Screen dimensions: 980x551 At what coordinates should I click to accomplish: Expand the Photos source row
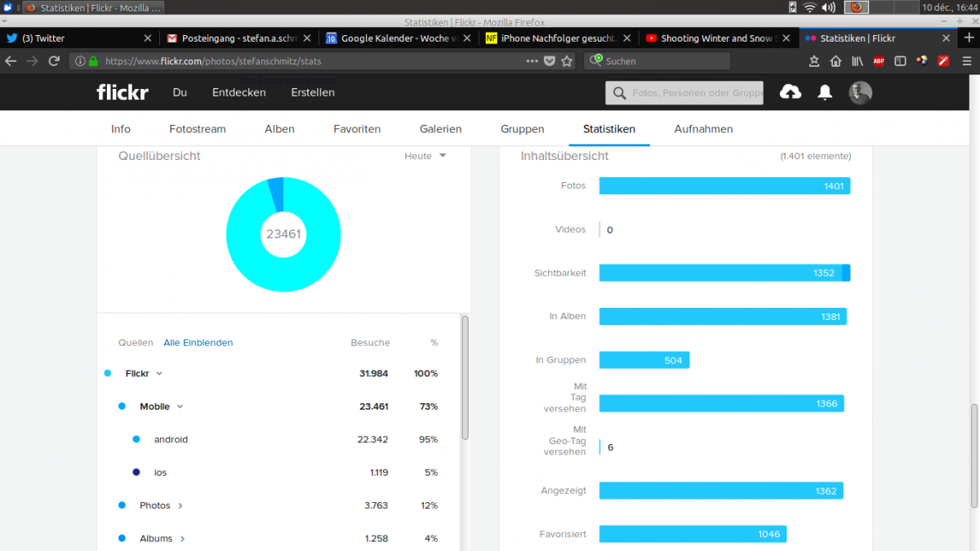[x=180, y=506]
